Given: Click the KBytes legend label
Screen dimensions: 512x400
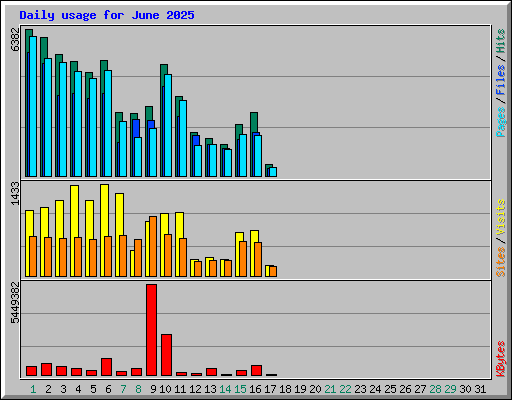Looking at the screenshot, I should point(500,359).
